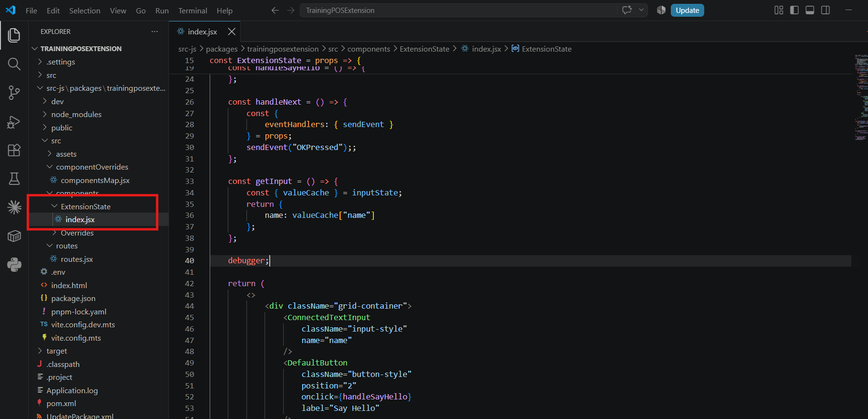Open the container box icon in activity bar
This screenshot has height=419, width=868.
pyautogui.click(x=14, y=236)
